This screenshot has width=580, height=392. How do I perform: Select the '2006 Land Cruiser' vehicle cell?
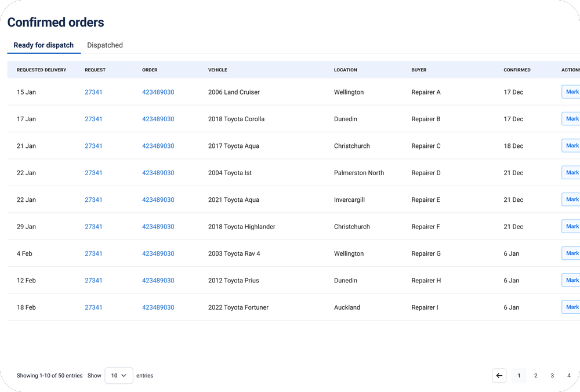point(234,92)
